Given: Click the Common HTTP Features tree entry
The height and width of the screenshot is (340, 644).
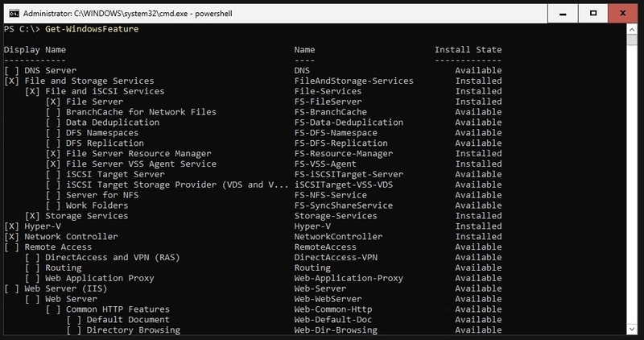Looking at the screenshot, I should coord(118,309).
